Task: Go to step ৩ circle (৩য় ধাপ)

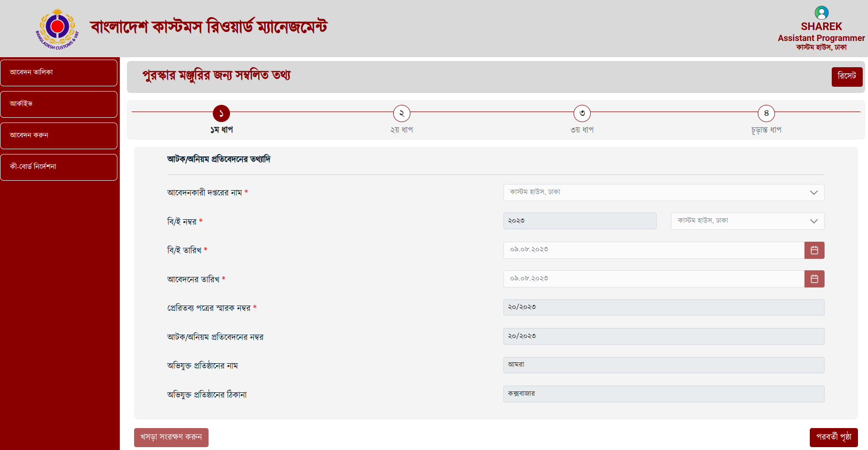Action: [582, 113]
